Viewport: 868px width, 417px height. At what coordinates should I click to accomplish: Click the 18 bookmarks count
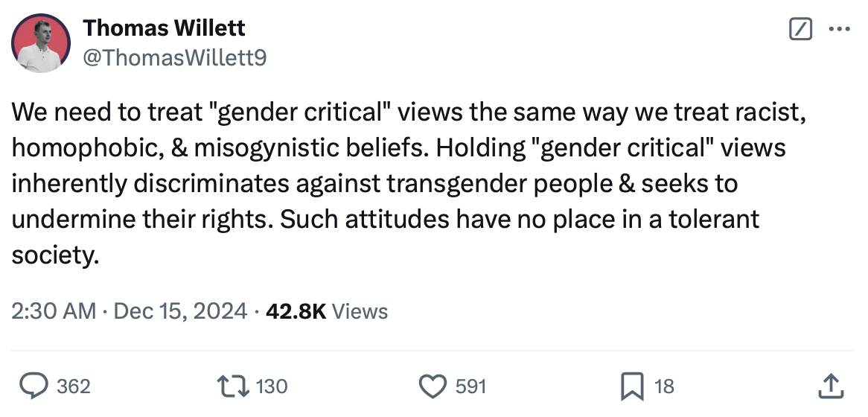tap(663, 386)
